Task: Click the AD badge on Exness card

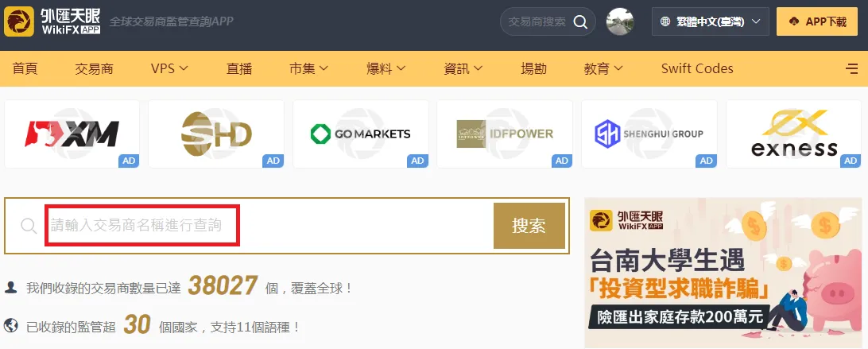Action: [x=851, y=161]
